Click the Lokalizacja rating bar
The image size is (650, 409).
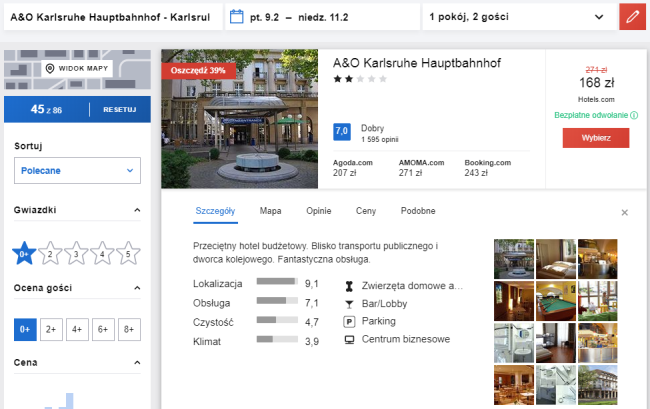click(277, 281)
